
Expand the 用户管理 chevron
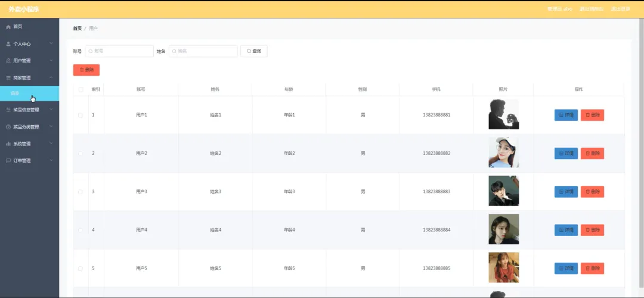tap(51, 61)
